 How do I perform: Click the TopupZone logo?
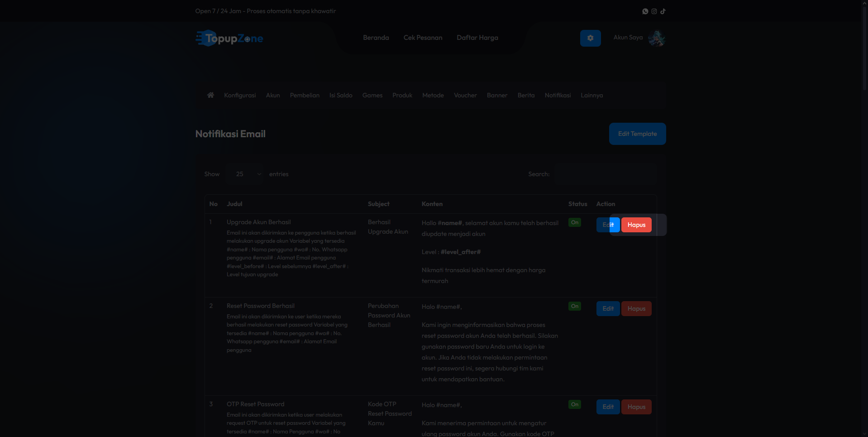tap(229, 38)
